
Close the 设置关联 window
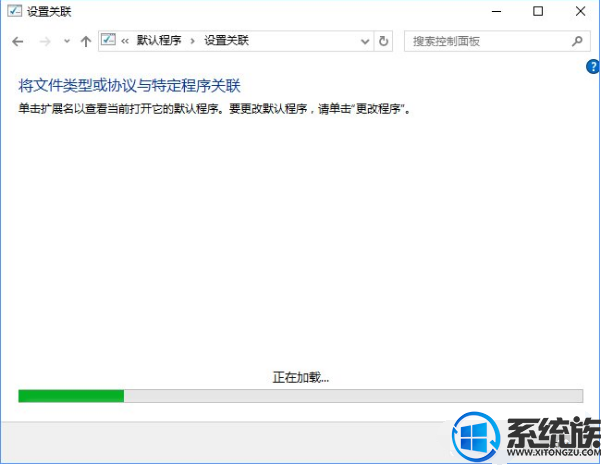pyautogui.click(x=580, y=11)
